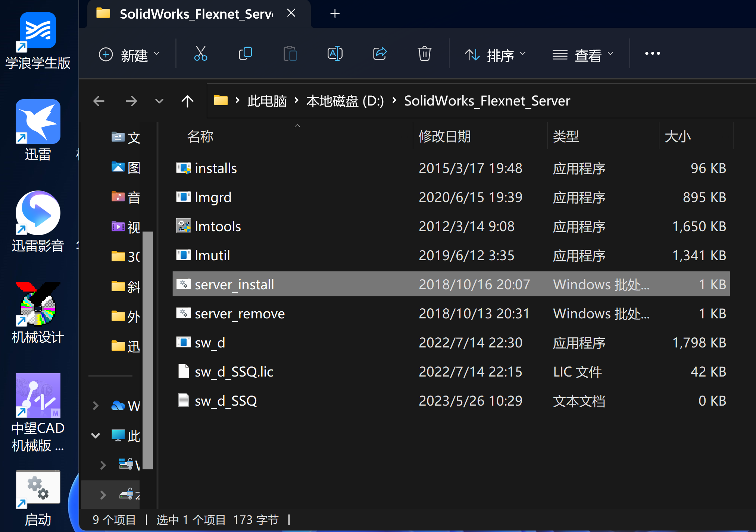Sort by 类型 column header

(566, 136)
